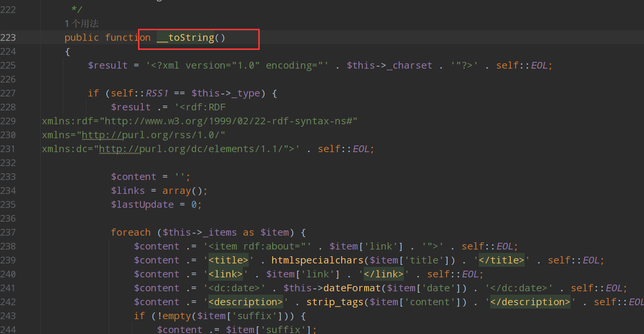Viewport: 644px width, 334px height.
Task: Select the '</dc:date>' string on line 241
Action: (x=519, y=288)
